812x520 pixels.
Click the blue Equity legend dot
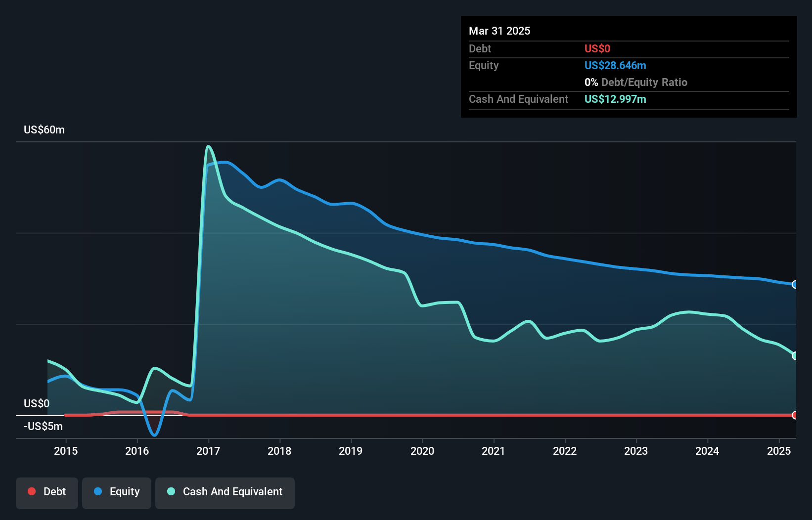98,491
